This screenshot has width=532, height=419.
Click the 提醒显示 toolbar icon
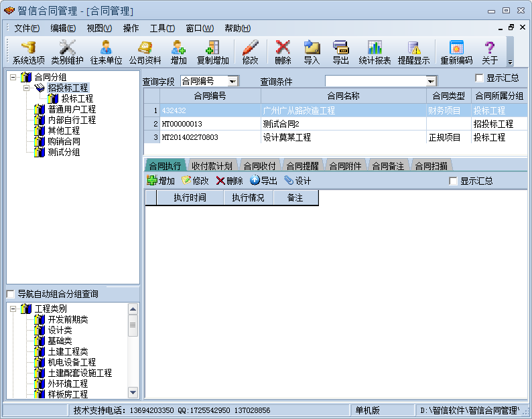point(413,52)
